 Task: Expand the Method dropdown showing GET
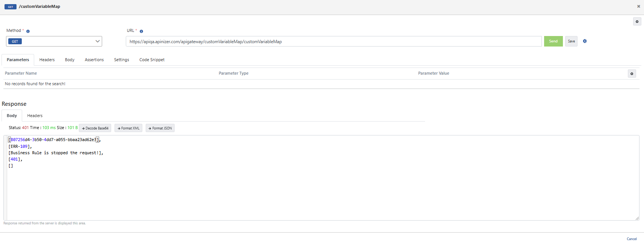pyautogui.click(x=54, y=41)
